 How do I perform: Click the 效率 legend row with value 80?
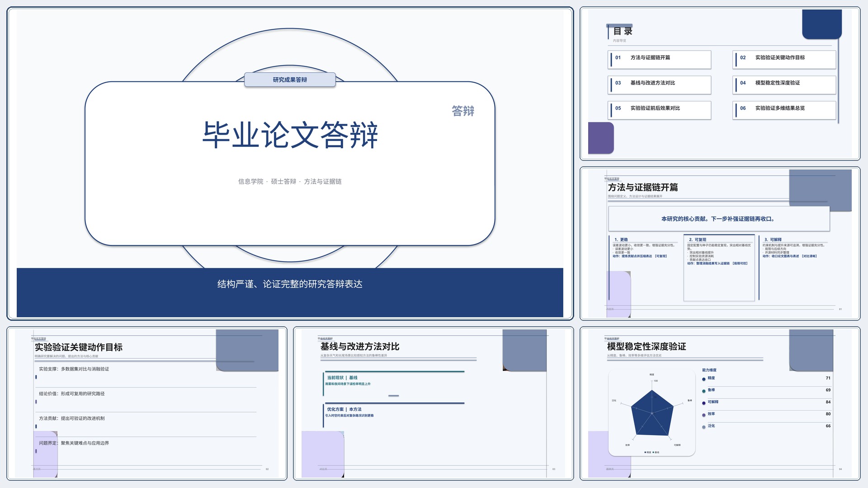pos(766,414)
